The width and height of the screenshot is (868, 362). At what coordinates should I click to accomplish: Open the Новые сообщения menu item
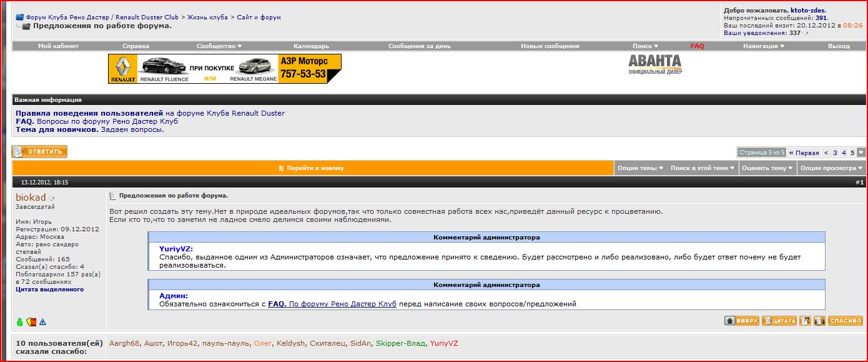pyautogui.click(x=550, y=46)
